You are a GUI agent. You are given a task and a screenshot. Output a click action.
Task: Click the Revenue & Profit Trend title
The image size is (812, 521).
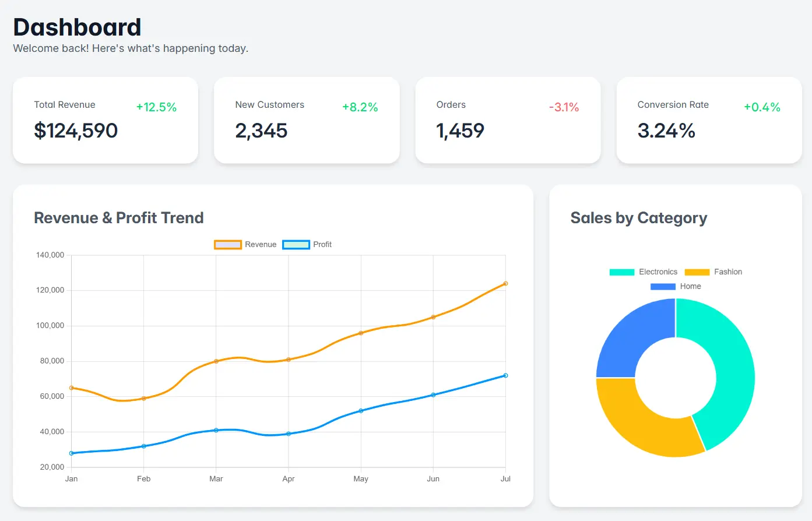coord(119,218)
